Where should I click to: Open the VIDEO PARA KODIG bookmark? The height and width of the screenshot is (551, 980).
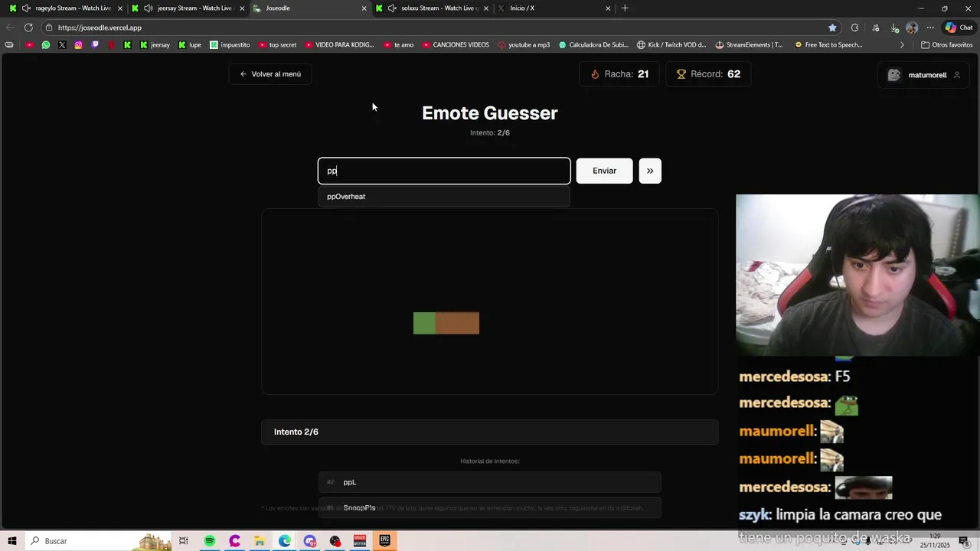pyautogui.click(x=339, y=45)
